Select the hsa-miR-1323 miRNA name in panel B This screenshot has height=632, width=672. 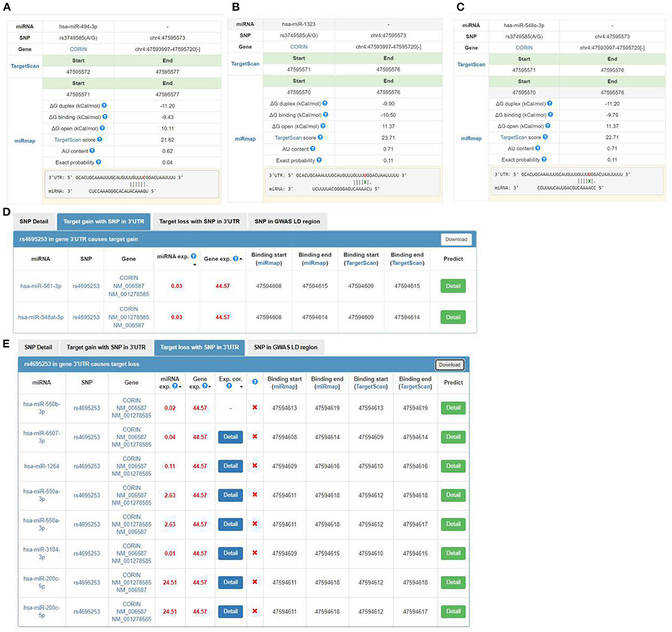(299, 24)
